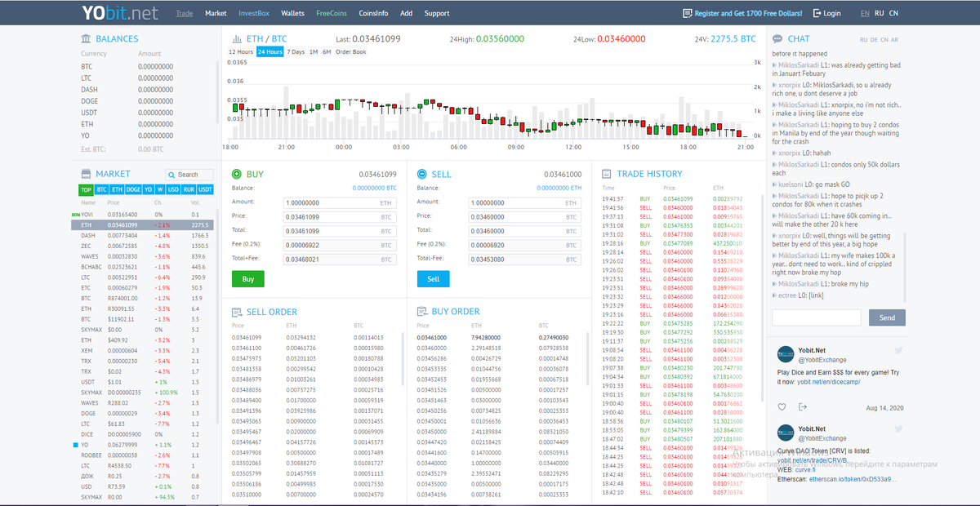Click Yobit avatar on the Dice tweet
The image size is (980, 506).
coord(785,354)
